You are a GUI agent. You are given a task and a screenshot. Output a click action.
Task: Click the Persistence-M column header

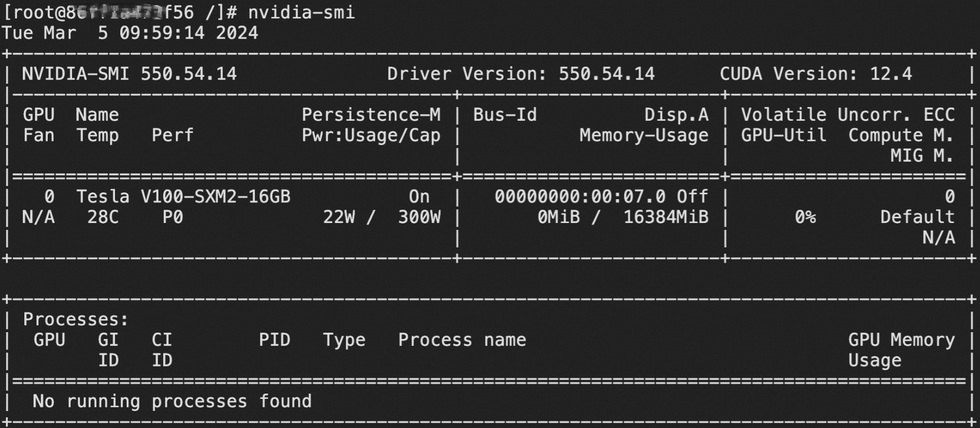pyautogui.click(x=371, y=114)
